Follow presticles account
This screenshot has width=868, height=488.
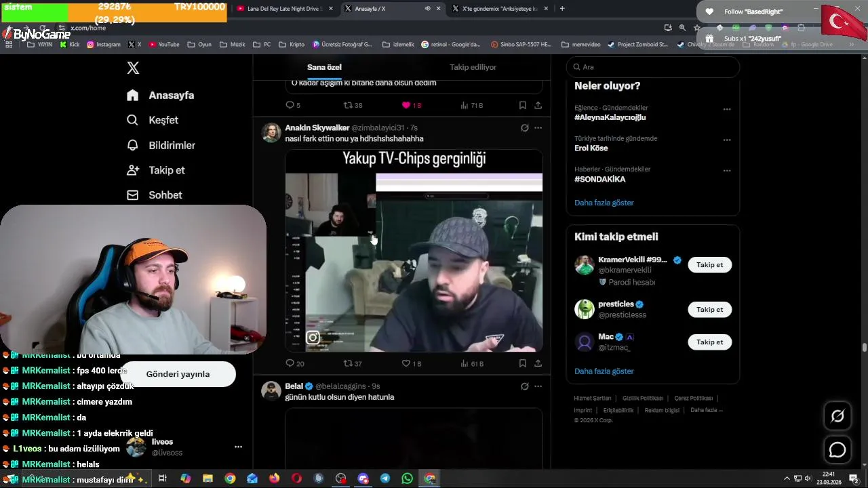709,310
